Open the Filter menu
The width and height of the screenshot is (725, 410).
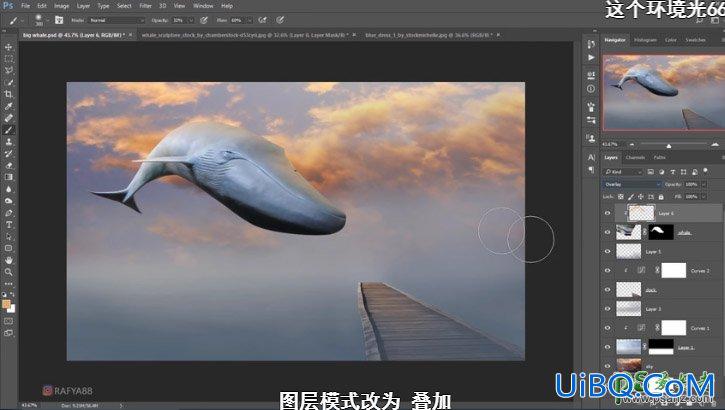click(x=146, y=6)
